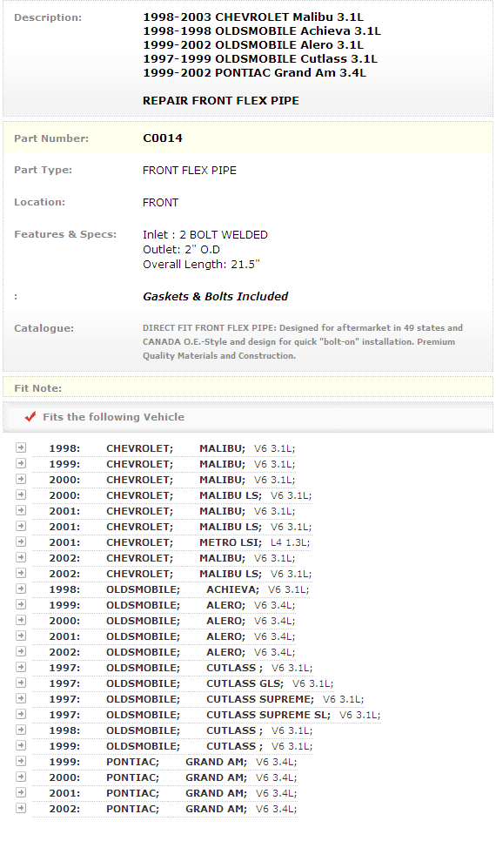
Task: Click arrow icon beside 1997 Cutlass Supreme V6 row
Action: tap(21, 698)
